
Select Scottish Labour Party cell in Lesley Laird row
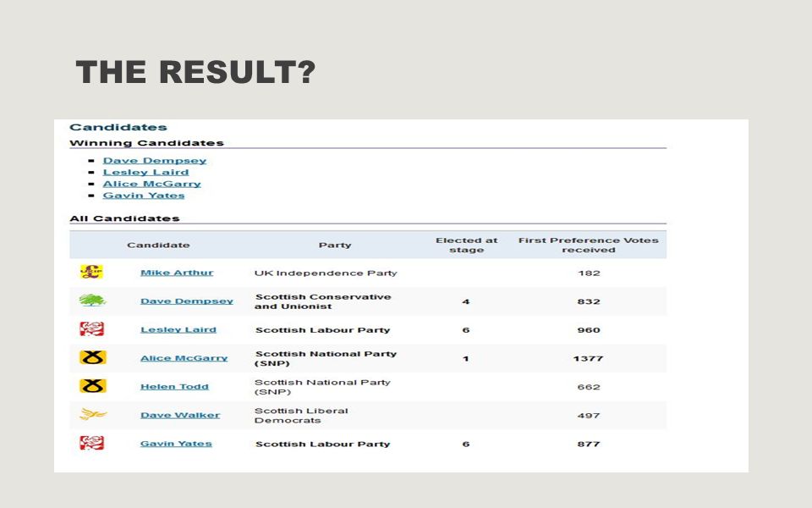(322, 330)
